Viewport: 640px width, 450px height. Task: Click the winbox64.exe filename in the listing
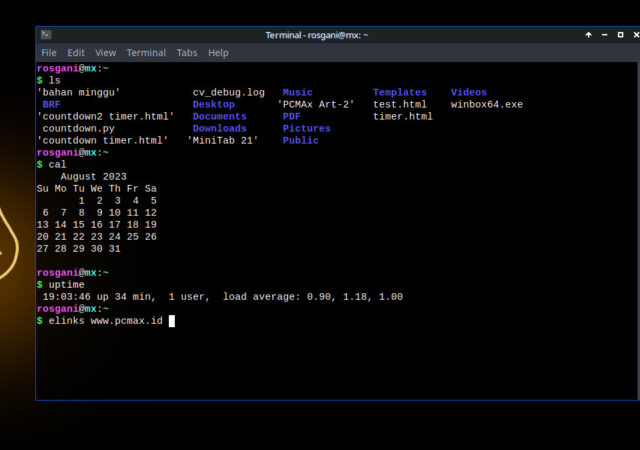click(486, 104)
